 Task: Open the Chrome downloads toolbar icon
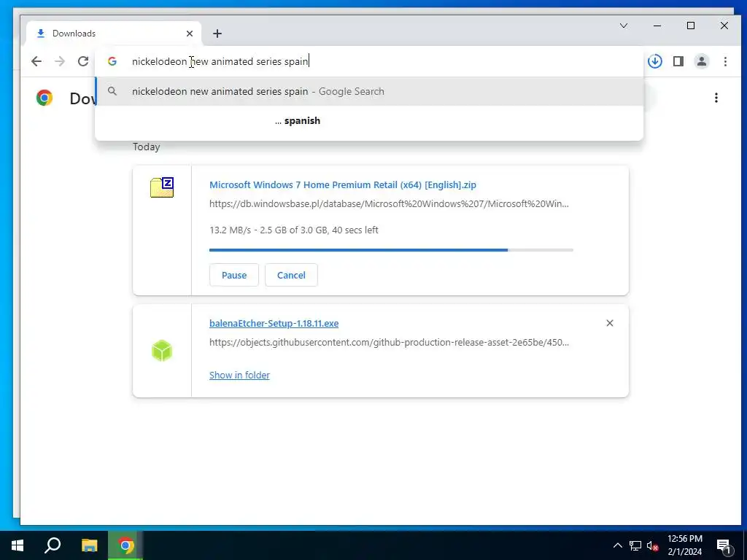click(655, 61)
